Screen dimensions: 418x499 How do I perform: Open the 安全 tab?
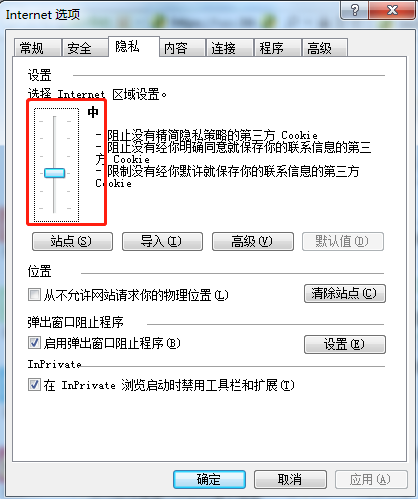(85, 48)
